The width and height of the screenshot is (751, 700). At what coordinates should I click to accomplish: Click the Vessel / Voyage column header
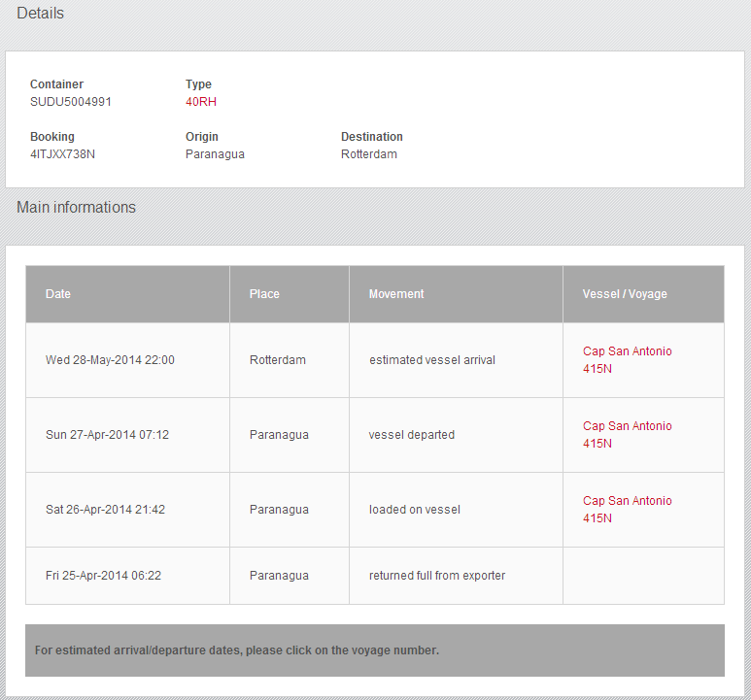tap(644, 294)
